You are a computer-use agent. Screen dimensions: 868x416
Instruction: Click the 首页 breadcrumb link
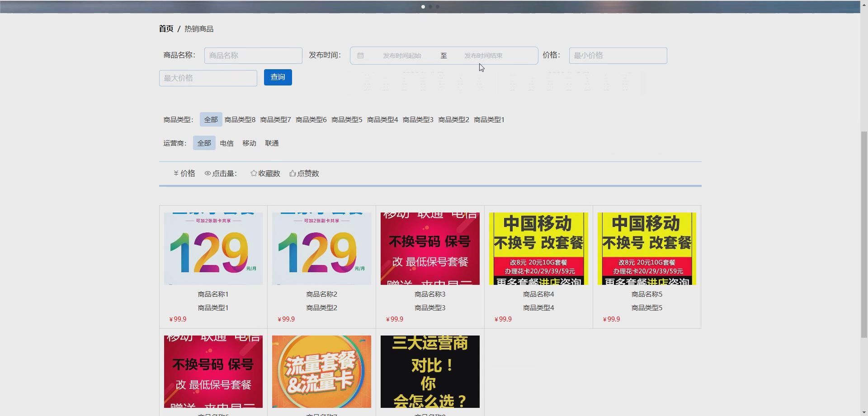(x=166, y=28)
